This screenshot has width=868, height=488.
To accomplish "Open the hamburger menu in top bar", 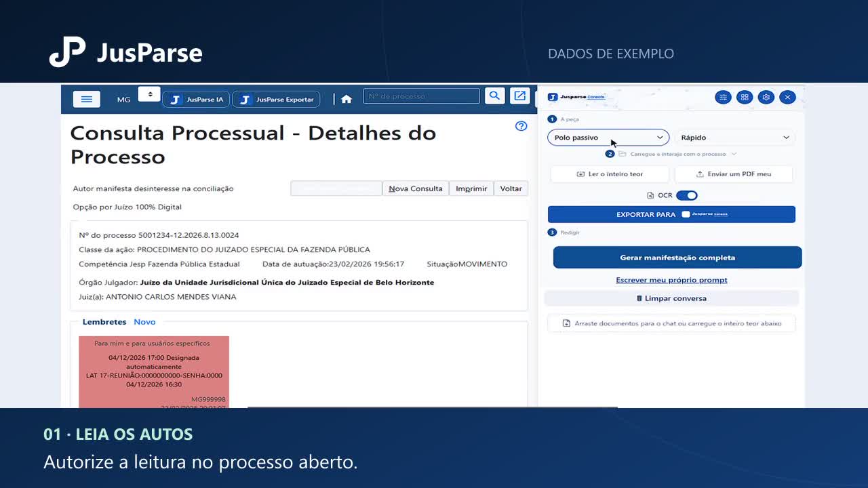I will click(87, 99).
